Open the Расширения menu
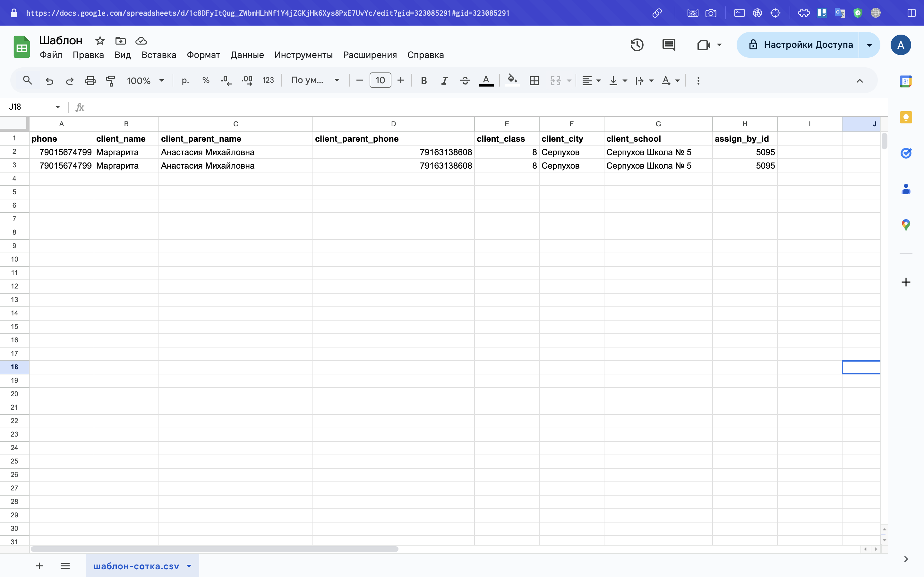The image size is (924, 577). pos(370,55)
